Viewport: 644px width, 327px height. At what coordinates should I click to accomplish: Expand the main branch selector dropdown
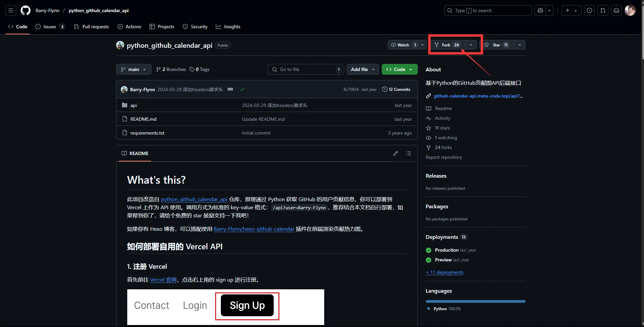click(x=134, y=69)
